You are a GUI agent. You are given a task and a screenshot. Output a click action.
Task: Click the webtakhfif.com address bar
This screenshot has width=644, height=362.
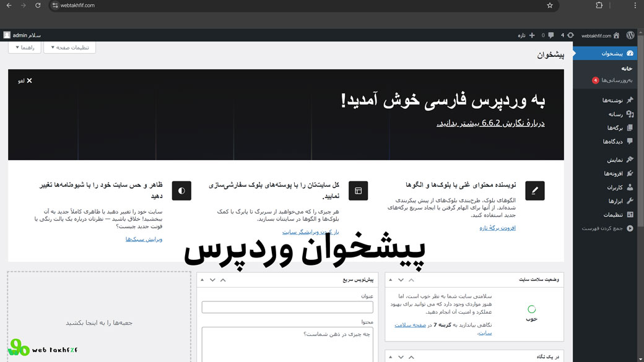point(304,6)
